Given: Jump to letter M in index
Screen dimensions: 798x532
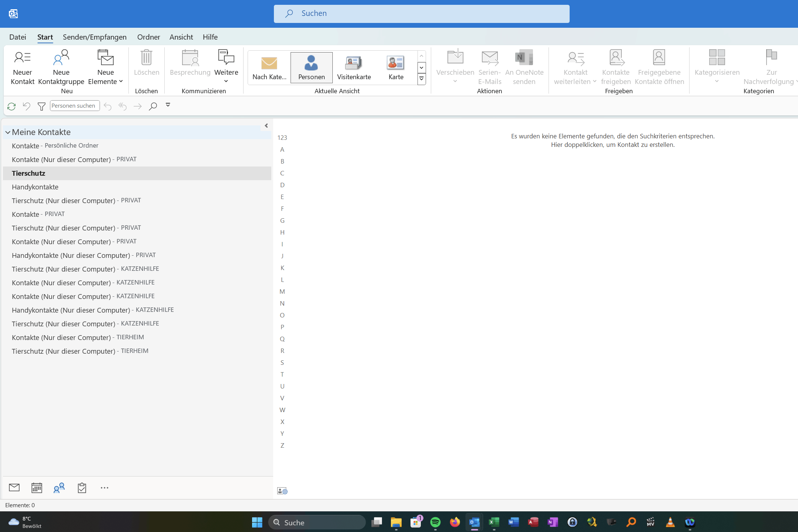Looking at the screenshot, I should pos(282,292).
